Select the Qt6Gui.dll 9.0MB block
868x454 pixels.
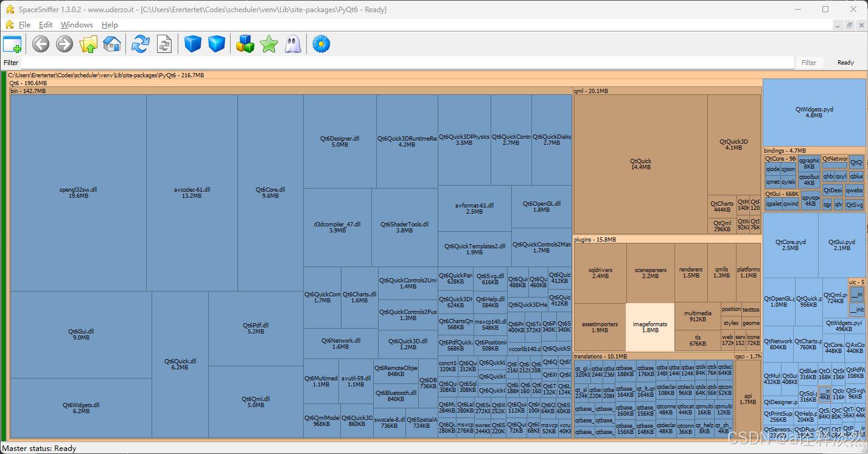coord(81,334)
